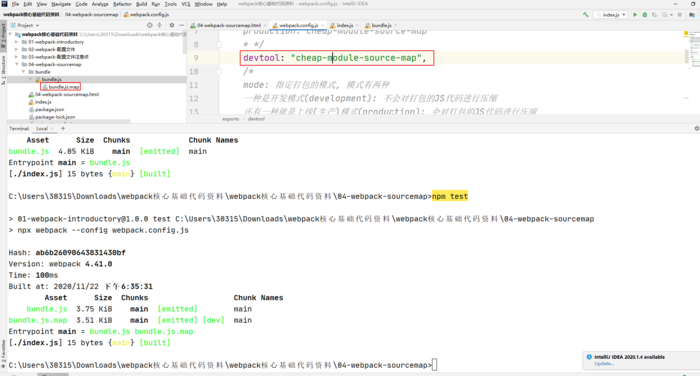Viewport: 700px width, 376px height.
Task: Click the exports breadcrumb below editor
Action: point(231,119)
